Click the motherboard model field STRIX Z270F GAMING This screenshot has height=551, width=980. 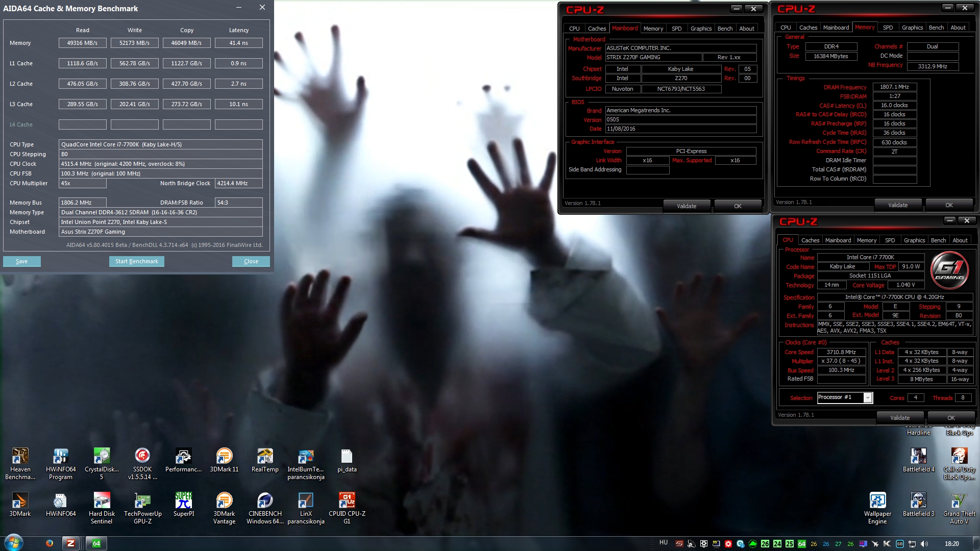pos(653,57)
